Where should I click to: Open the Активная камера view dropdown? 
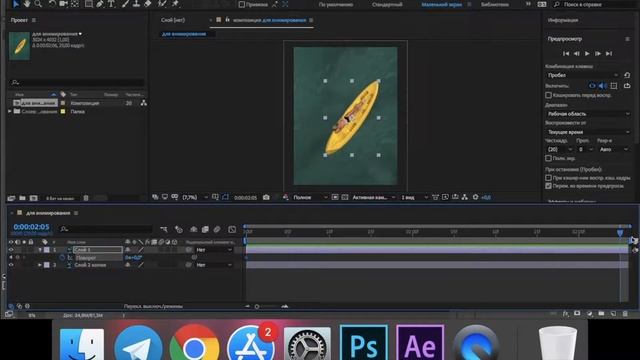[x=374, y=197]
